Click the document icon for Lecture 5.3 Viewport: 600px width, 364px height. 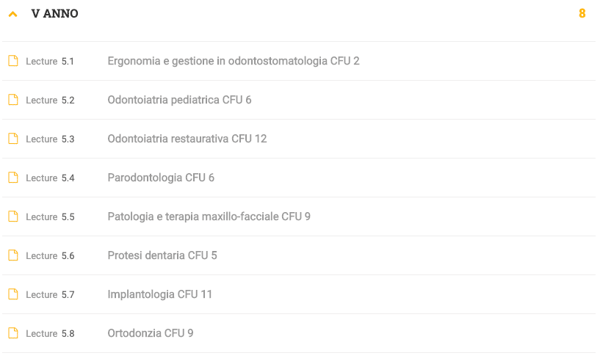point(13,139)
